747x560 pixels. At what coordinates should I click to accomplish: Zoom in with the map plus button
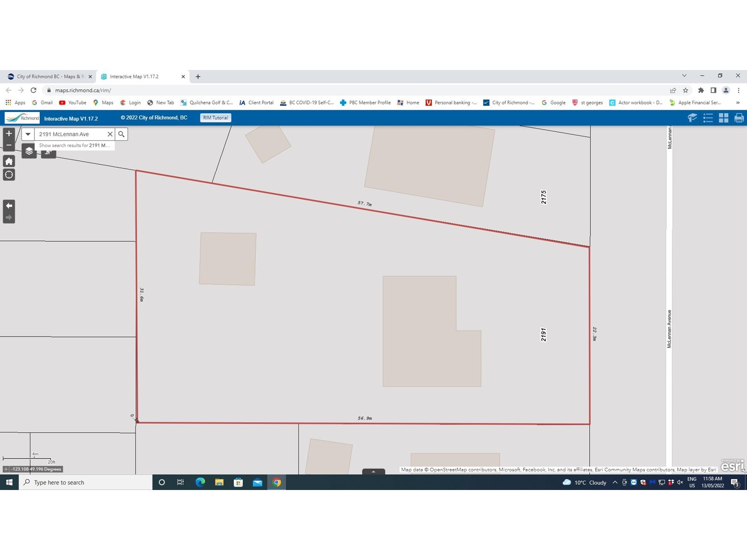click(x=9, y=133)
